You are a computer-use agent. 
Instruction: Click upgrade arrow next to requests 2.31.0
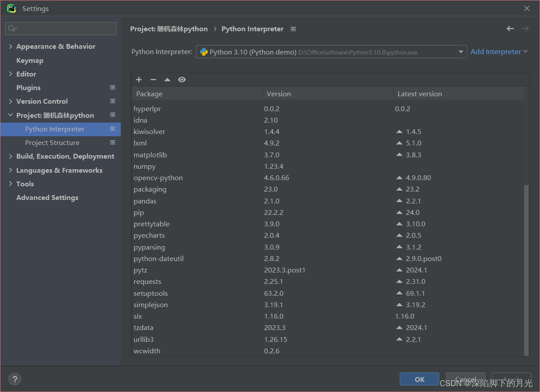pyautogui.click(x=399, y=281)
